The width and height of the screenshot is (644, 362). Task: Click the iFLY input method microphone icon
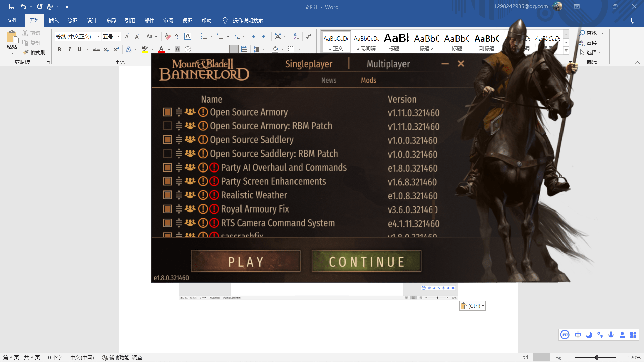[x=611, y=335]
